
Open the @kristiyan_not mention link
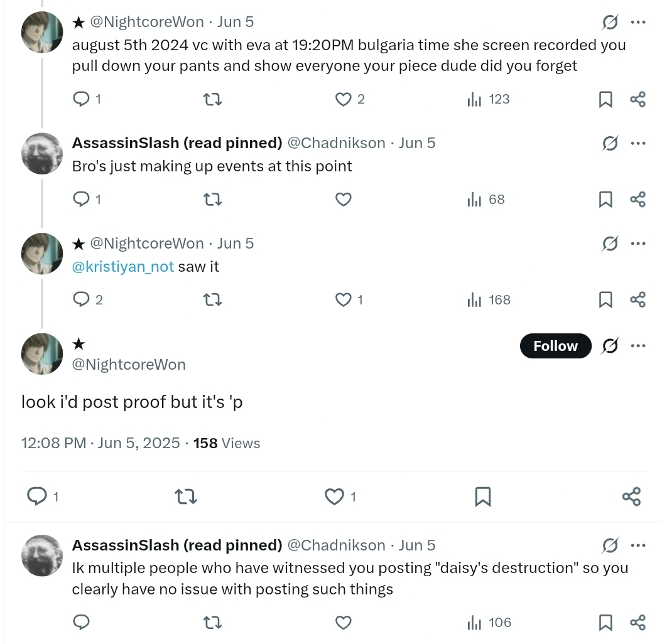coord(123,267)
